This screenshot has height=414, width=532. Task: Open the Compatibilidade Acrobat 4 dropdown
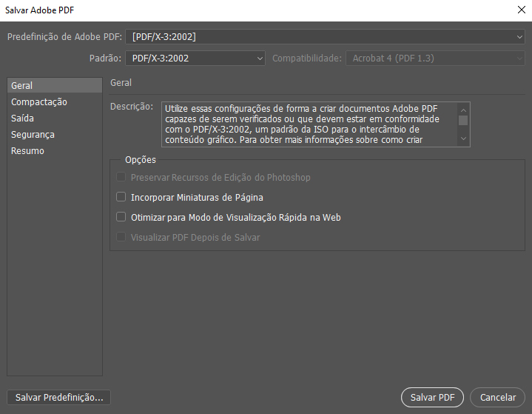click(435, 58)
